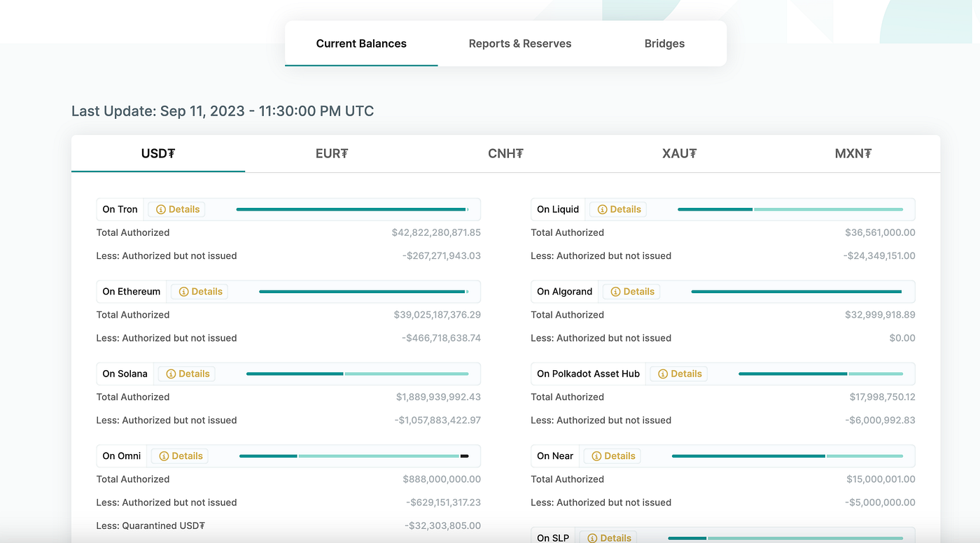This screenshot has width=980, height=543.
Task: Click the Last Update timestamp text
Action: (x=223, y=111)
